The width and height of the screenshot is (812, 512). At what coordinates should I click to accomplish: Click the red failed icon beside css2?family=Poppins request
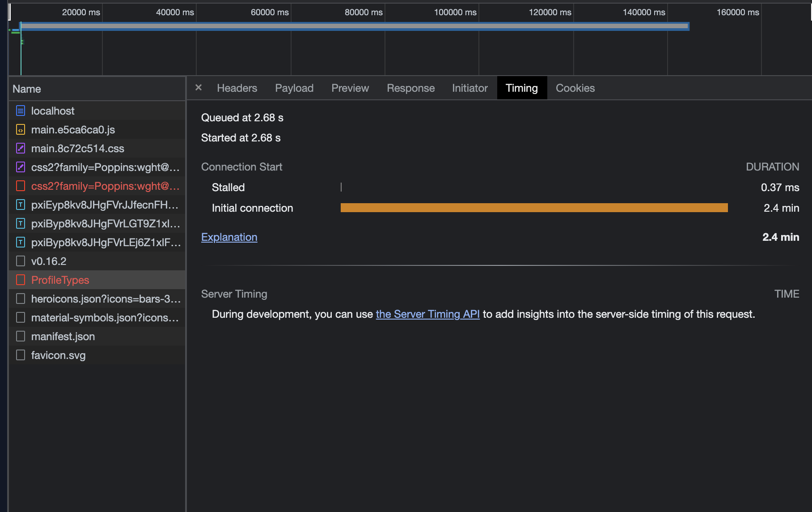(20, 186)
